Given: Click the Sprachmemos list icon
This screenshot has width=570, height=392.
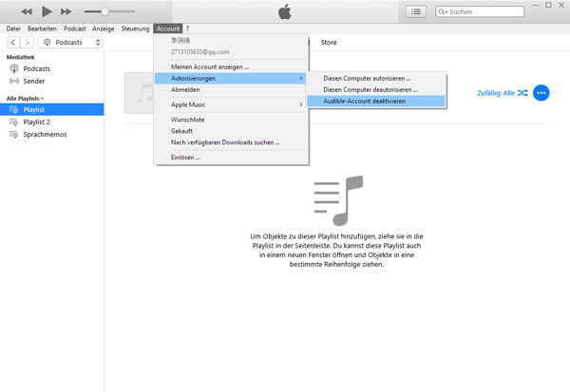Looking at the screenshot, I should (x=14, y=135).
